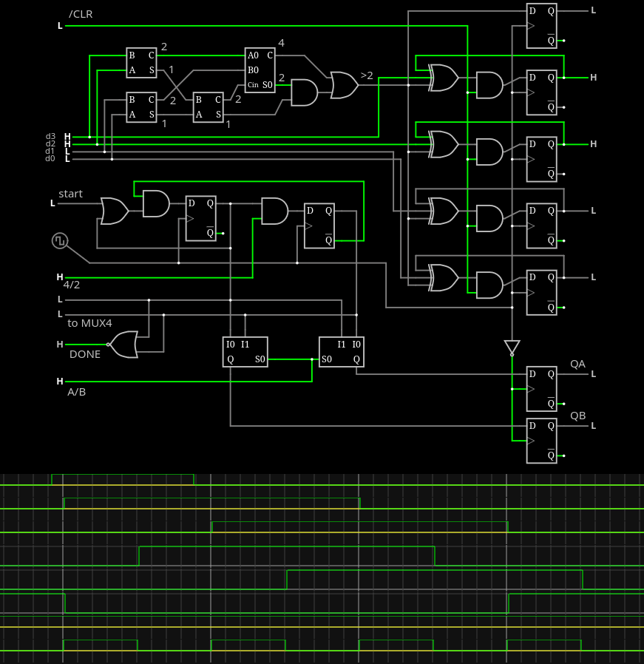Toggle the d1 logic input
Screen dimensions: 644x664
point(67,151)
